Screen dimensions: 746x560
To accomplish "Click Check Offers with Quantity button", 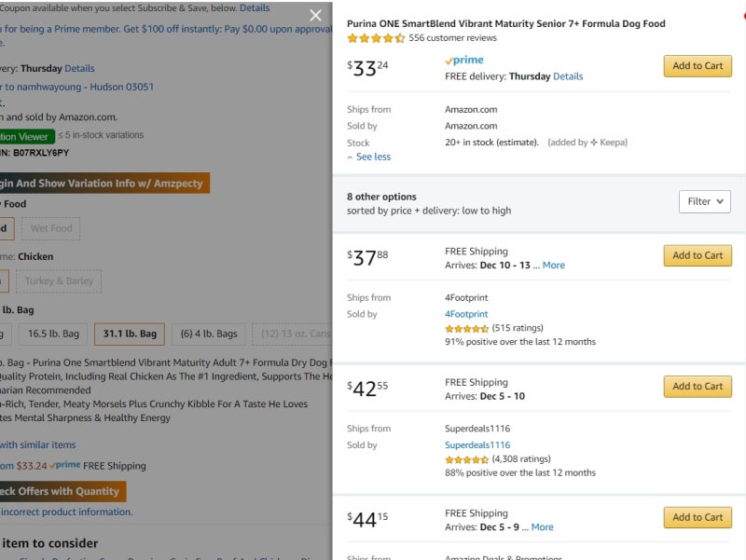I will pos(59,491).
